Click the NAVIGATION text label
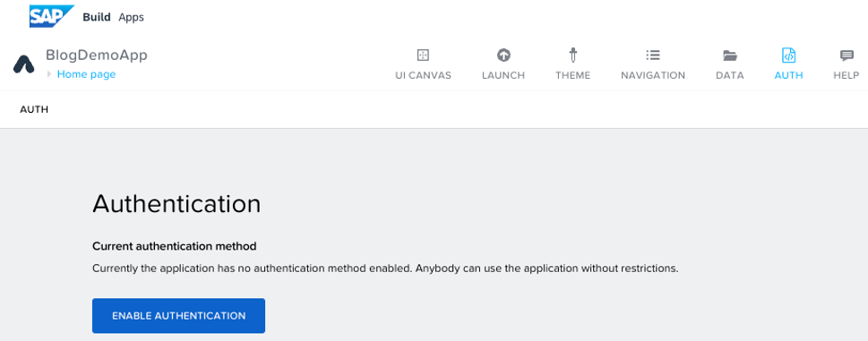 (653, 76)
